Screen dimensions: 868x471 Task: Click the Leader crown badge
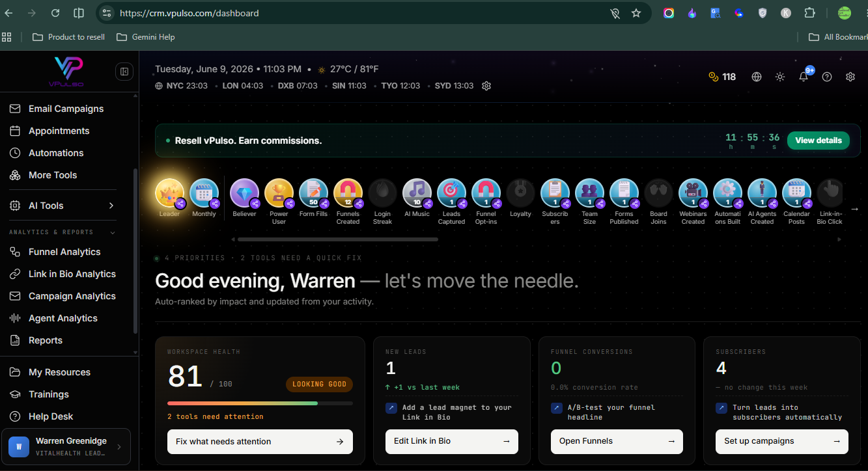(x=169, y=193)
